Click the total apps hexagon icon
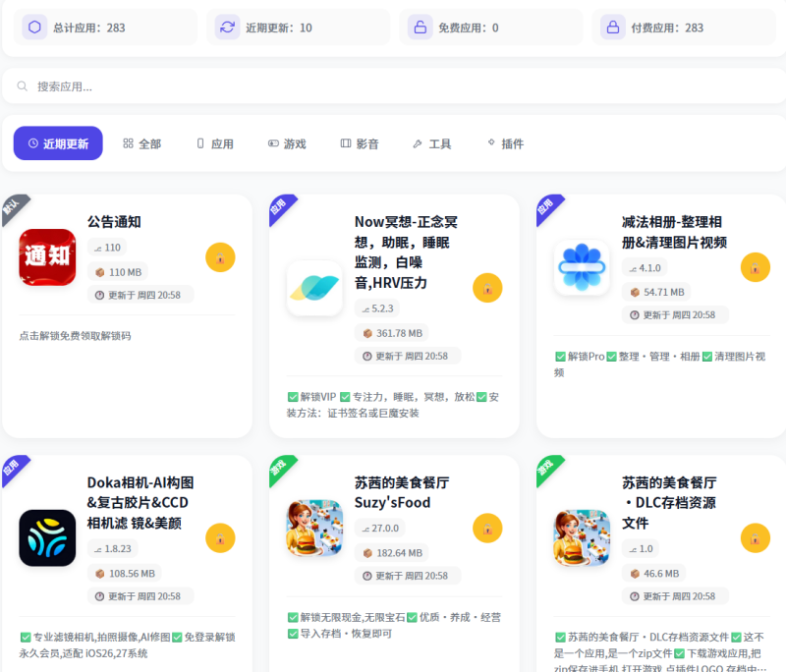This screenshot has height=672, width=786. pos(34,28)
